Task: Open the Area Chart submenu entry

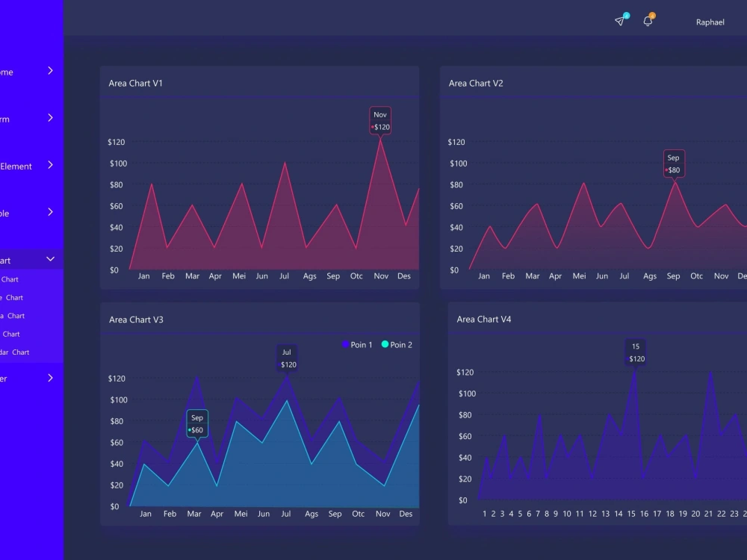Action: coord(13,316)
